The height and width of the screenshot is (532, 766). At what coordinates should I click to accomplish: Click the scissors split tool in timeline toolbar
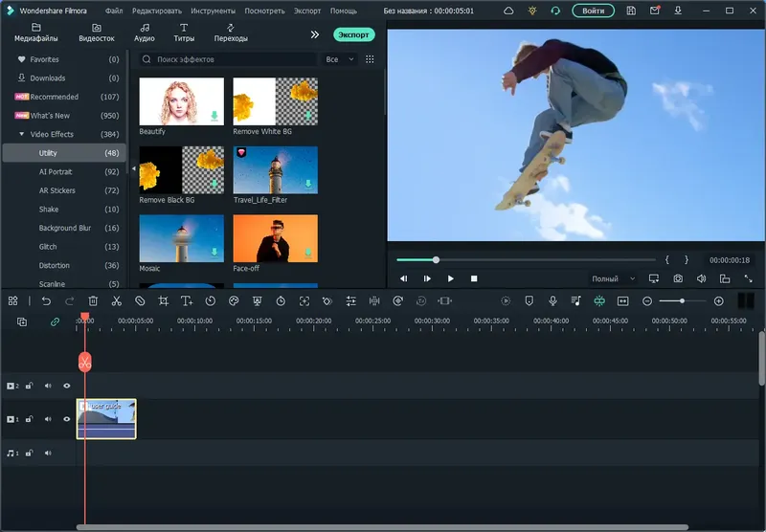[116, 300]
